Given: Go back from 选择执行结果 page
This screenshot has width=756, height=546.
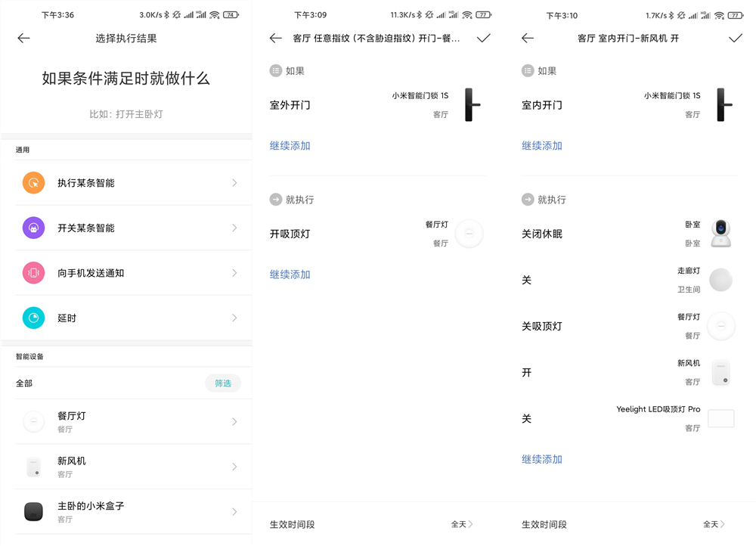Looking at the screenshot, I should pos(23,38).
